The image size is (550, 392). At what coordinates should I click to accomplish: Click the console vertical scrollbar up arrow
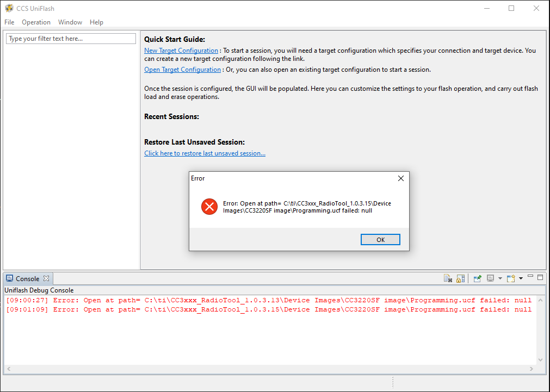[540, 300]
